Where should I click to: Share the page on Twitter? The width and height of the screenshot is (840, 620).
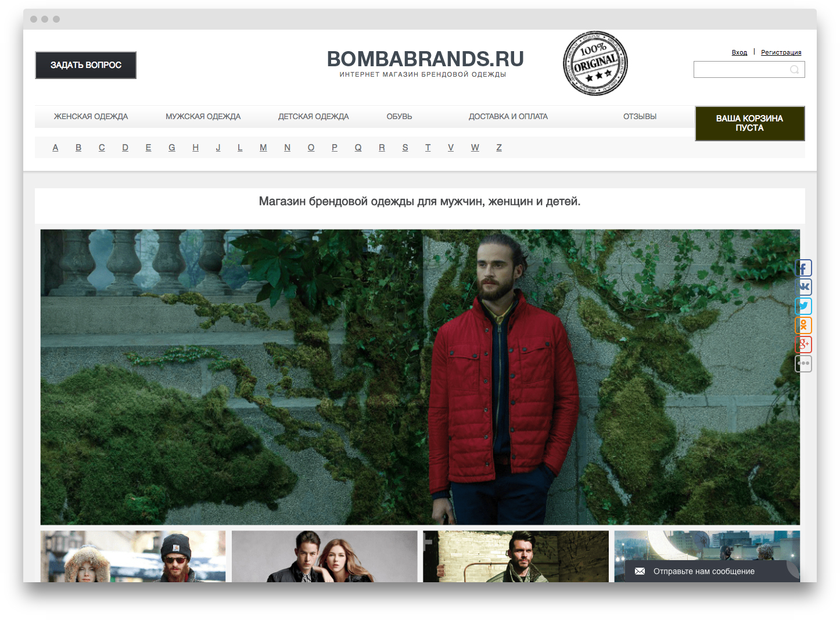[803, 306]
